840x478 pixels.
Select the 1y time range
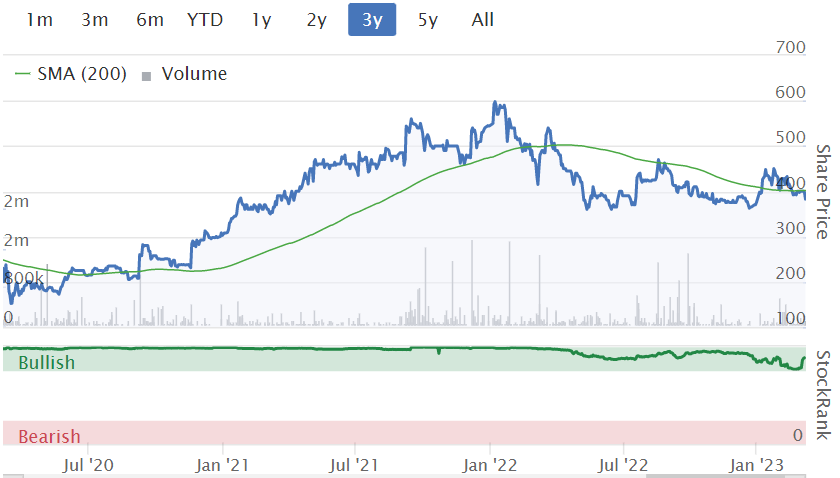pos(261,20)
